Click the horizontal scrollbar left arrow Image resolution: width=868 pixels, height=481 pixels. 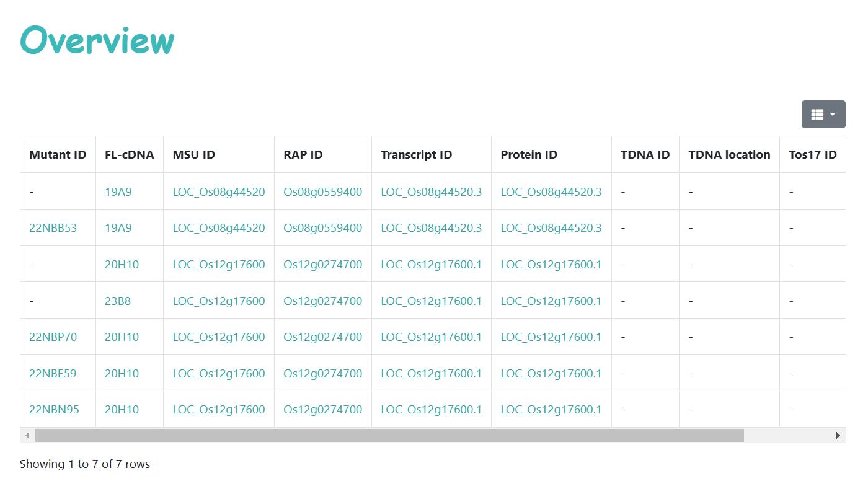pos(27,436)
